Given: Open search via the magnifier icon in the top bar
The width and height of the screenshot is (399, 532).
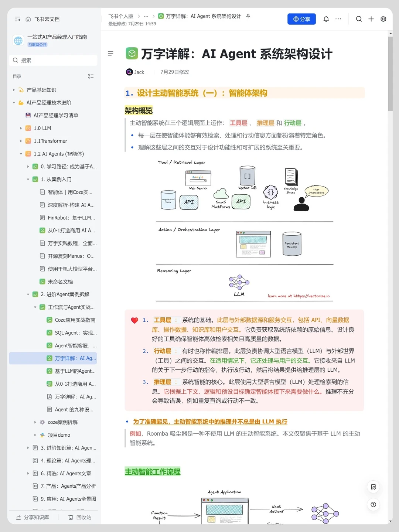Looking at the screenshot, I should [x=359, y=19].
